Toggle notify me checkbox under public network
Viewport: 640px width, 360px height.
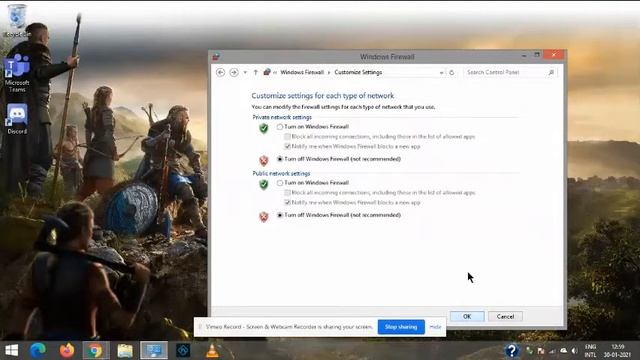tap(287, 202)
